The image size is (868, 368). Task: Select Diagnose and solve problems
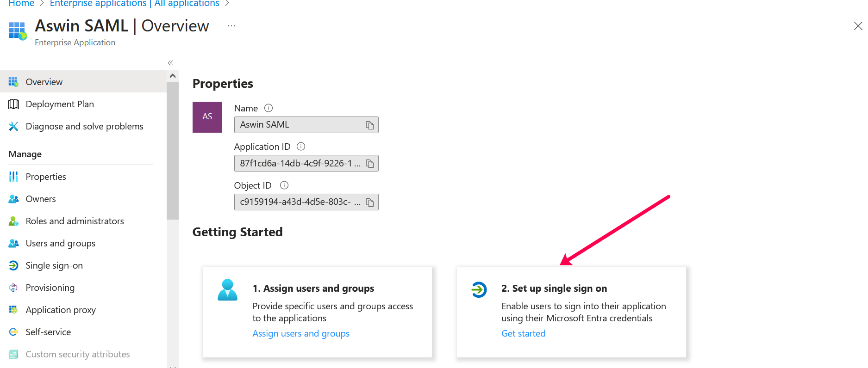[x=84, y=126]
